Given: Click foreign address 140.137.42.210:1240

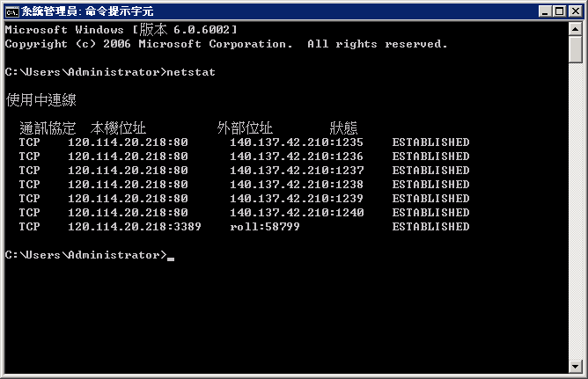Looking at the screenshot, I should (297, 213).
